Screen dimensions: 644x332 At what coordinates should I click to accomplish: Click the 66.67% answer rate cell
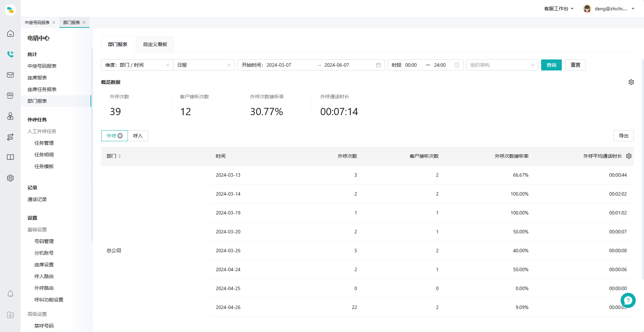point(521,175)
